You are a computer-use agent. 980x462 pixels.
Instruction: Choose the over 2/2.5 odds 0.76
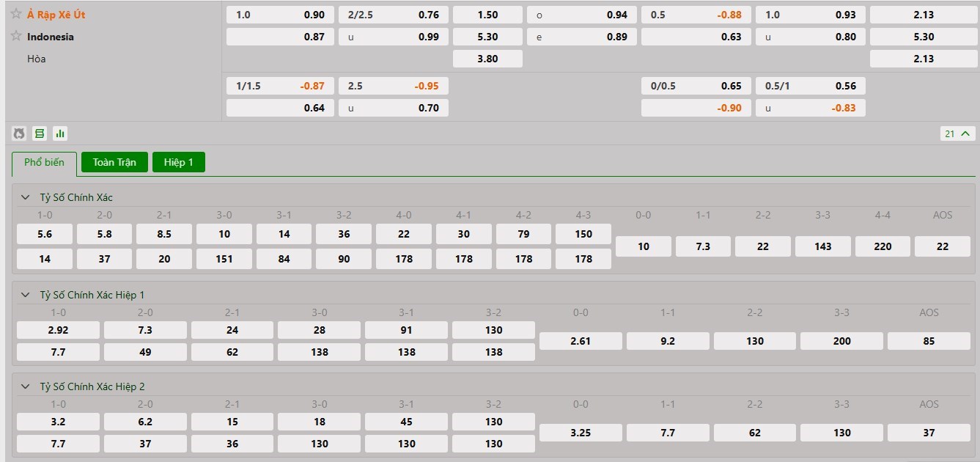[x=393, y=15]
